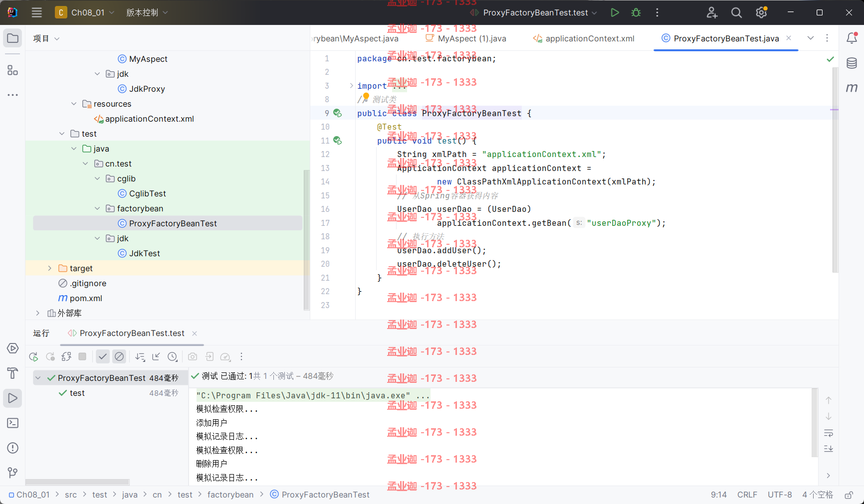
Task: Collapse the resources folder
Action: [x=74, y=104]
